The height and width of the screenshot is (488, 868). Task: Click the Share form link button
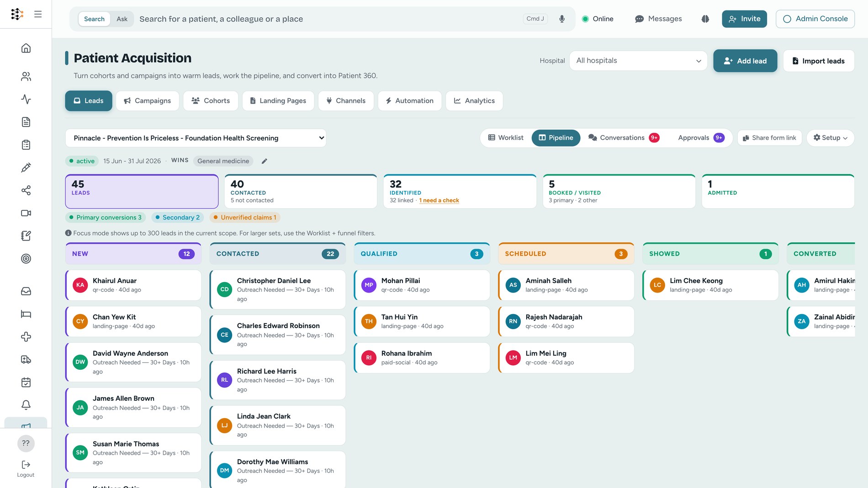[x=769, y=138]
